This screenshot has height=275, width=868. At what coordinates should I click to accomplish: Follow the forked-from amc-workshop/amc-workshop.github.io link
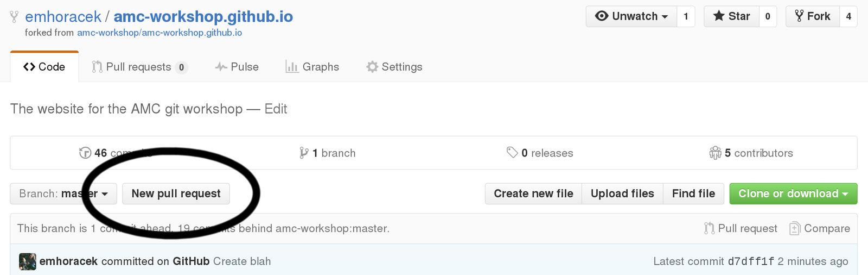pyautogui.click(x=159, y=33)
